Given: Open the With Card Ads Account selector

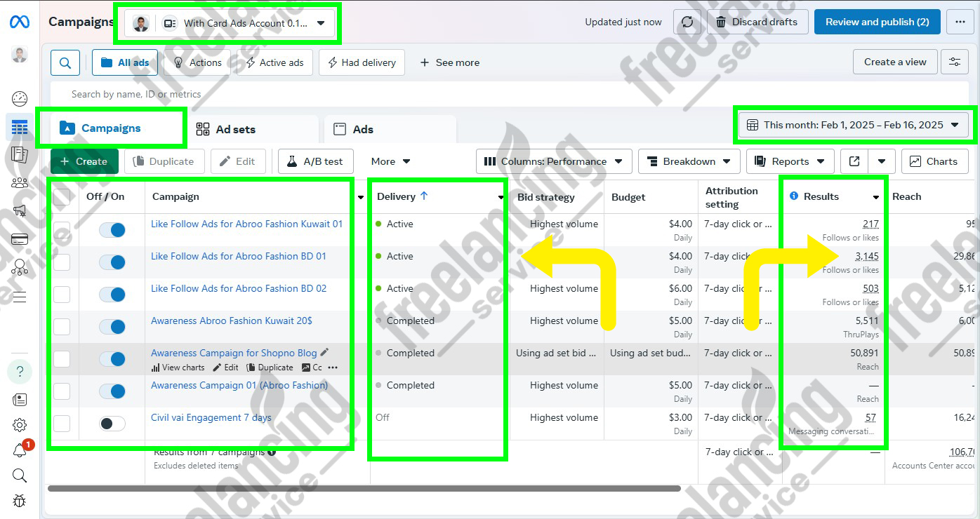Looking at the screenshot, I should [x=229, y=23].
